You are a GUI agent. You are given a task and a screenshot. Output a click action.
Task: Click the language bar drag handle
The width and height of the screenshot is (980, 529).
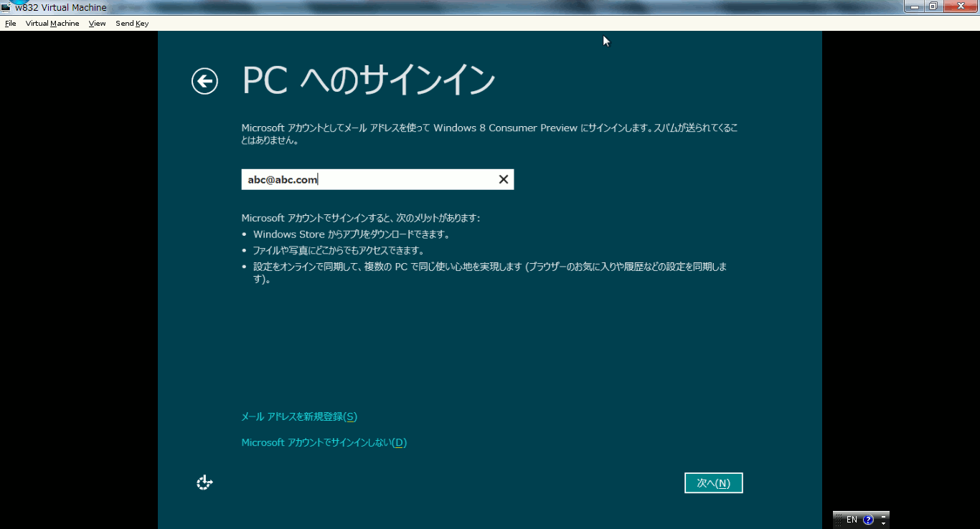point(838,520)
